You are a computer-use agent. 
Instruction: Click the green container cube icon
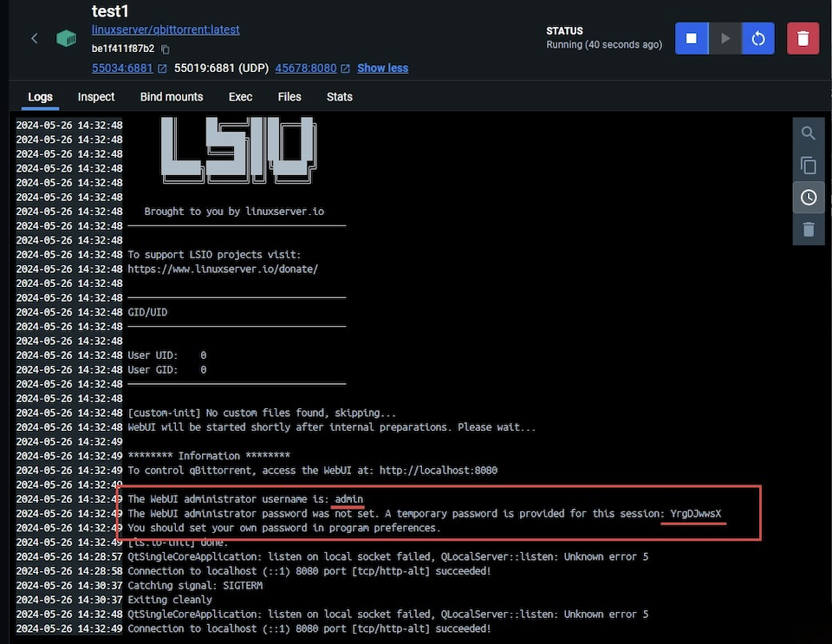click(67, 38)
